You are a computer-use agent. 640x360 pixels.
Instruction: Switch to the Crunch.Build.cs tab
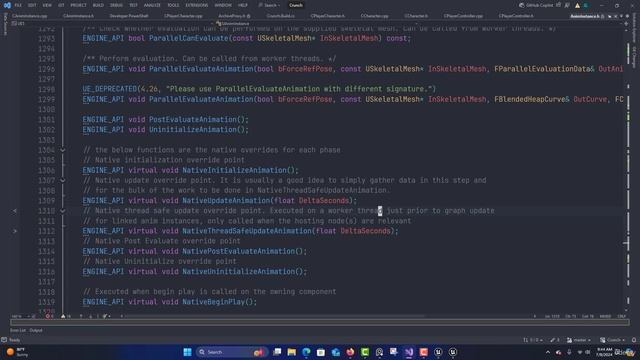coord(280,16)
